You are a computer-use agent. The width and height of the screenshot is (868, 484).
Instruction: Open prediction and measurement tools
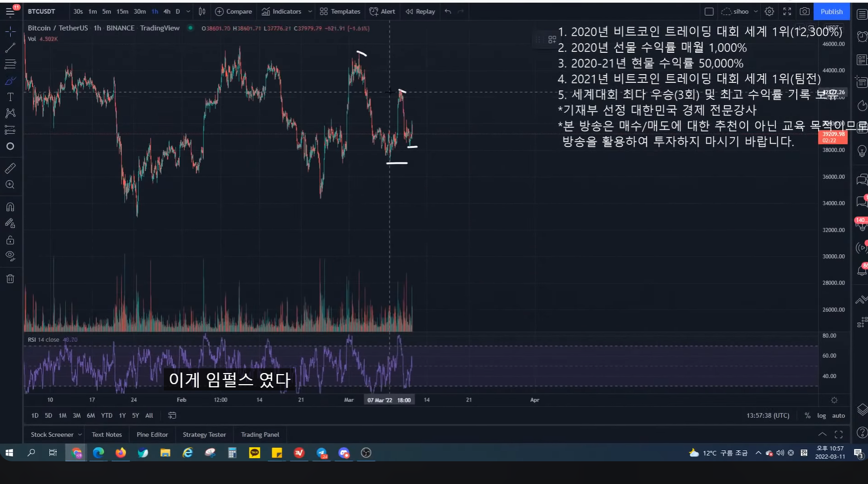tap(10, 129)
